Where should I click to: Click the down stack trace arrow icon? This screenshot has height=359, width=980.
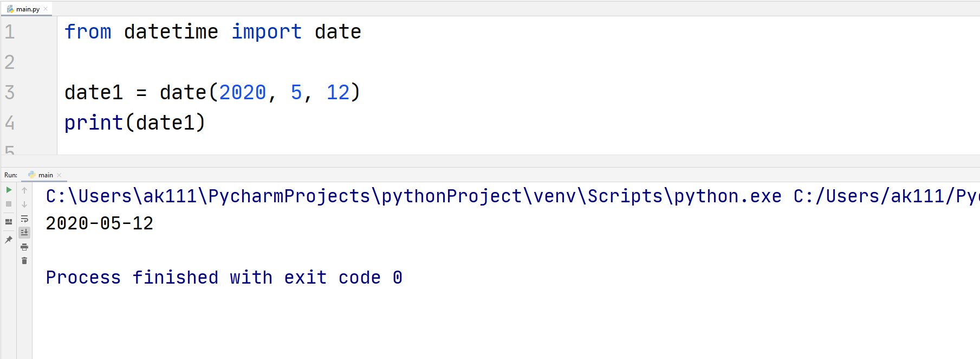point(24,204)
